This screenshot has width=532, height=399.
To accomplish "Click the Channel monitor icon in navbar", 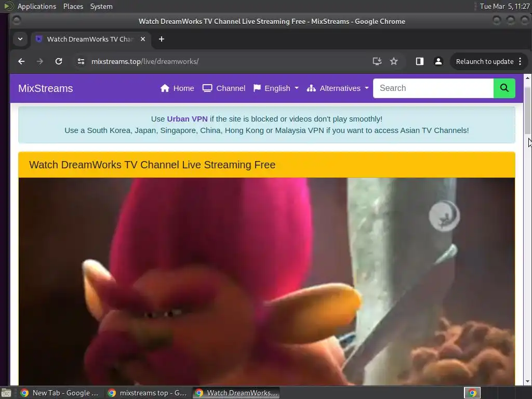I will (x=207, y=88).
